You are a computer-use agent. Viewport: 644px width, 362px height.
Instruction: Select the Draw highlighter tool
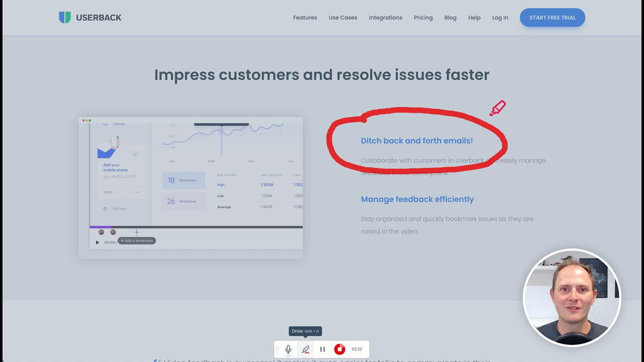pos(305,349)
